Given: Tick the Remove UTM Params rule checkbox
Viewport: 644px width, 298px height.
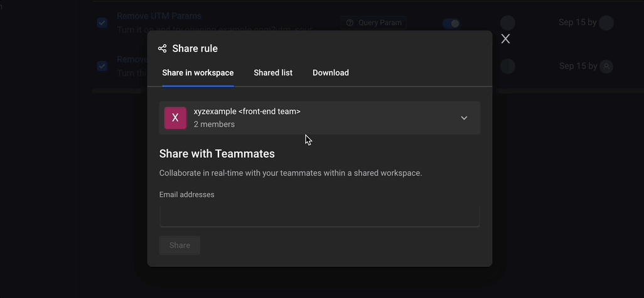Looking at the screenshot, I should coord(102,23).
